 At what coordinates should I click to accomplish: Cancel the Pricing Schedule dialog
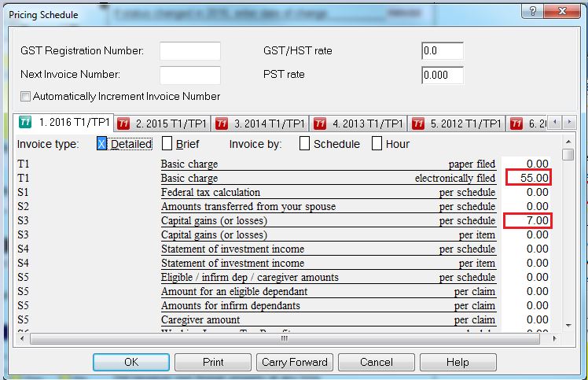(x=377, y=363)
